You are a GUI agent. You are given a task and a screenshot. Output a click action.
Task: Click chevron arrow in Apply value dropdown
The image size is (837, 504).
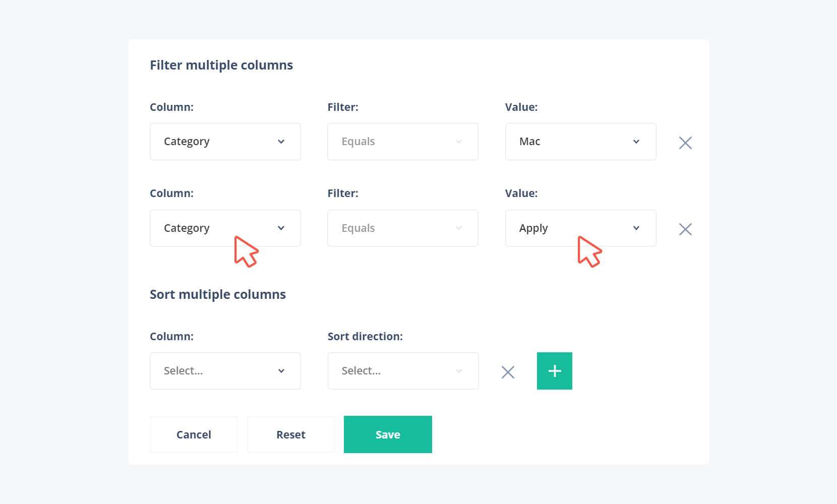coord(636,228)
